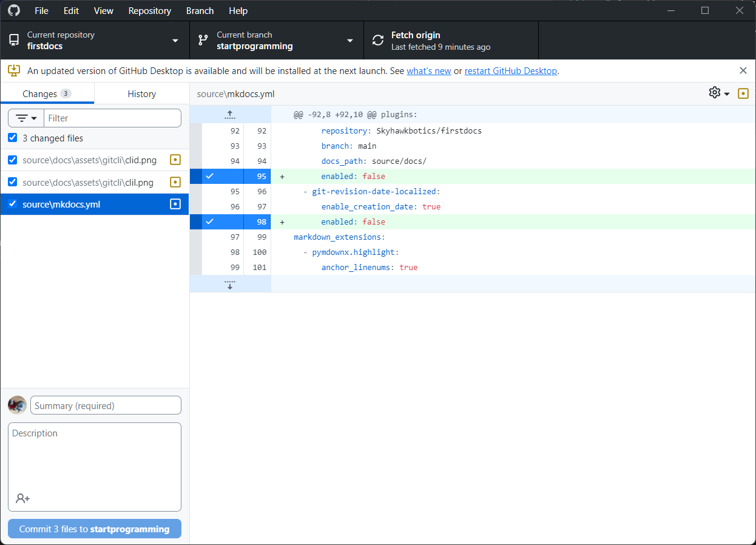Expand hidden diff lines with the upward arrow
This screenshot has width=756, height=545.
pos(230,114)
